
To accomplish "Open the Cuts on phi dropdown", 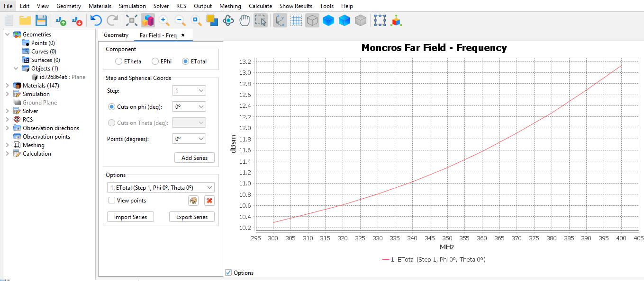I will tap(189, 107).
